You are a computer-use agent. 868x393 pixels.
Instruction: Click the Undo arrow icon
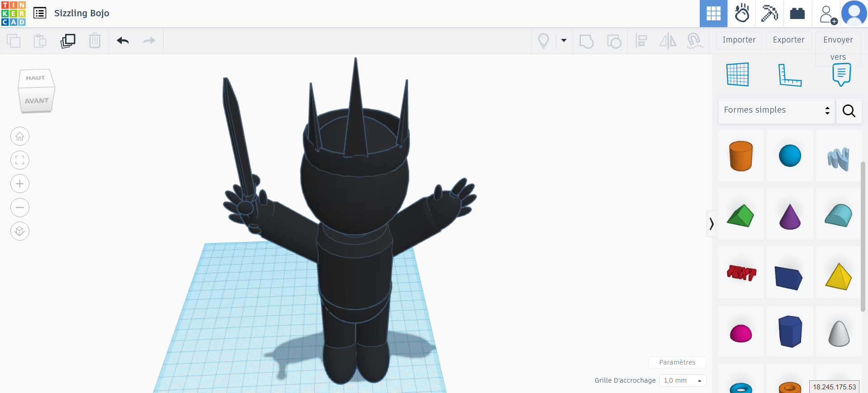click(x=123, y=41)
